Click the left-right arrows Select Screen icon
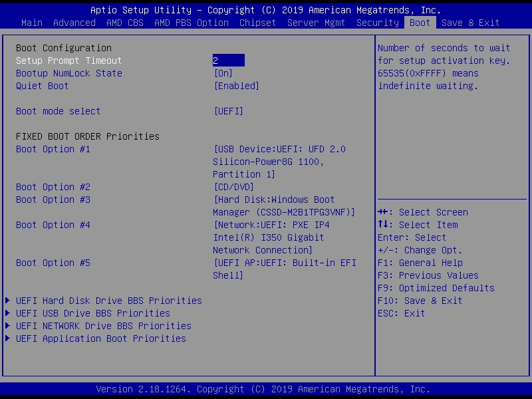Viewport: 532px width, 399px height. (383, 212)
